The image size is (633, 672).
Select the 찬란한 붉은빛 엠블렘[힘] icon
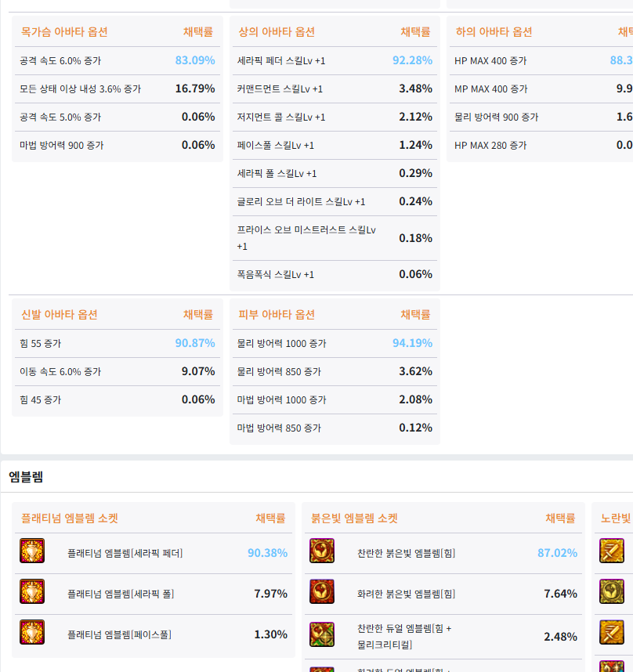click(322, 551)
